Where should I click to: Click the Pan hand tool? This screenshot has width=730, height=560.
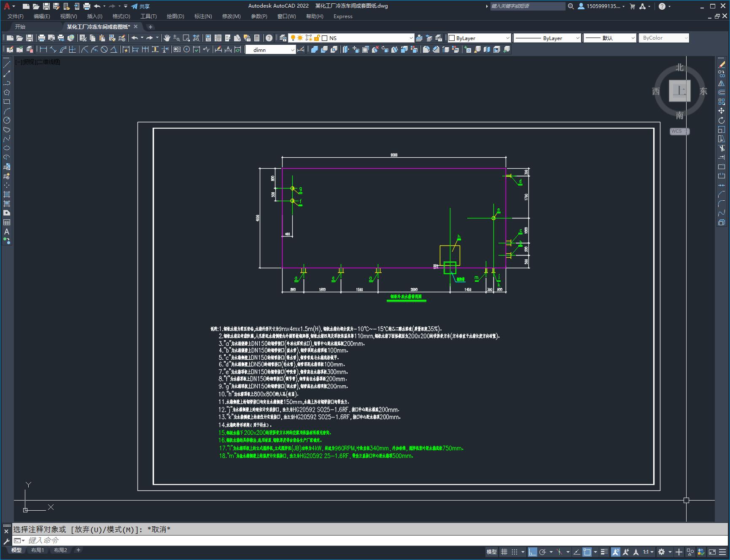(167, 38)
